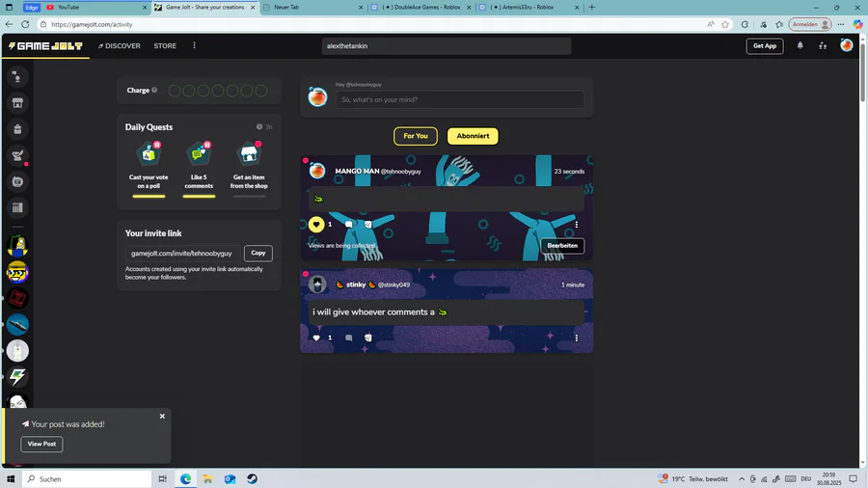Open the Get an item from the shop quest
This screenshot has width=868, height=488.
point(249,166)
